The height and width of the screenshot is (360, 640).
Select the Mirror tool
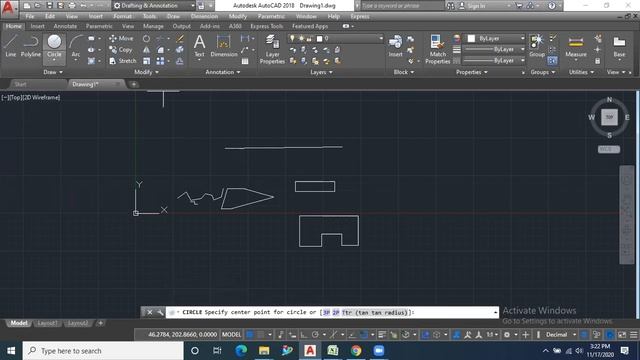click(146, 50)
